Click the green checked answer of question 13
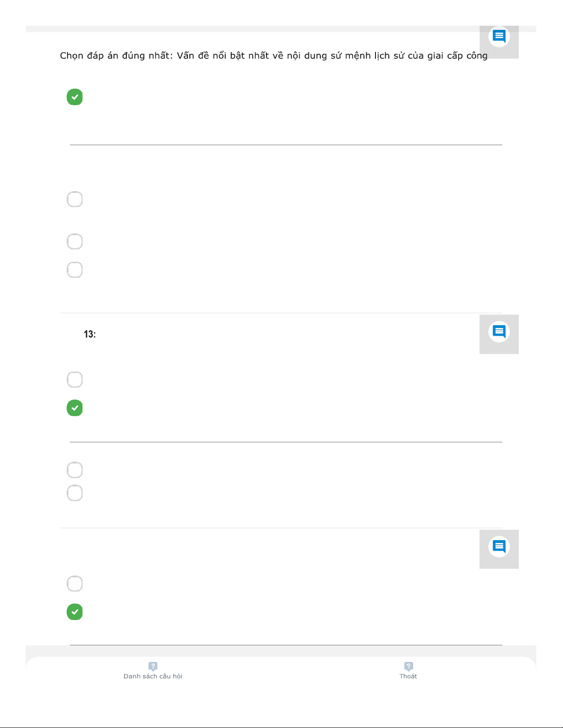The height and width of the screenshot is (728, 563). pos(75,408)
